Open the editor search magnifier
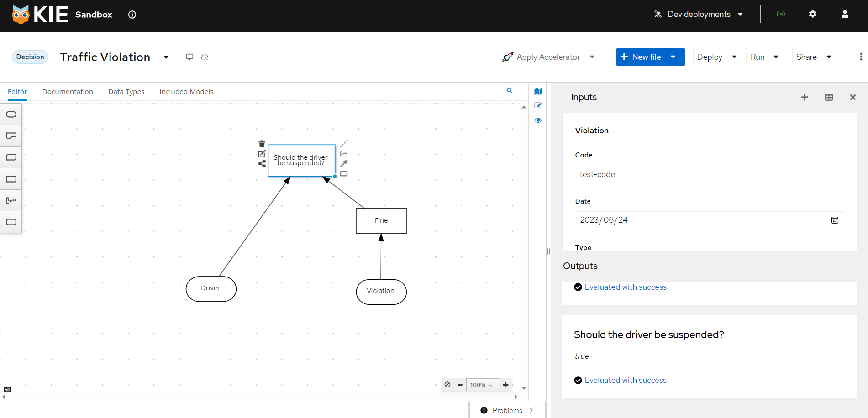 coord(510,90)
